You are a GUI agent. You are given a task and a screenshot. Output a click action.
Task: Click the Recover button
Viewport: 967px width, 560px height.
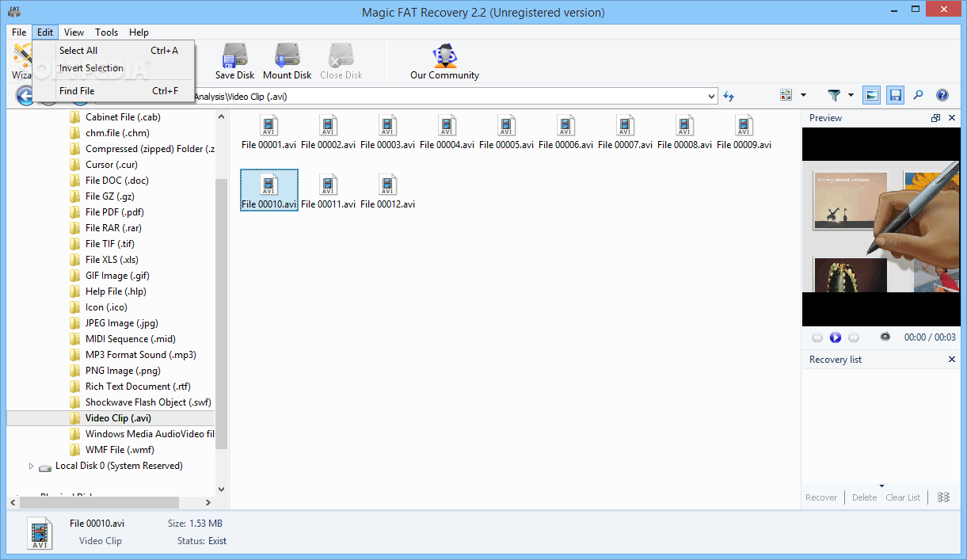[x=821, y=497]
